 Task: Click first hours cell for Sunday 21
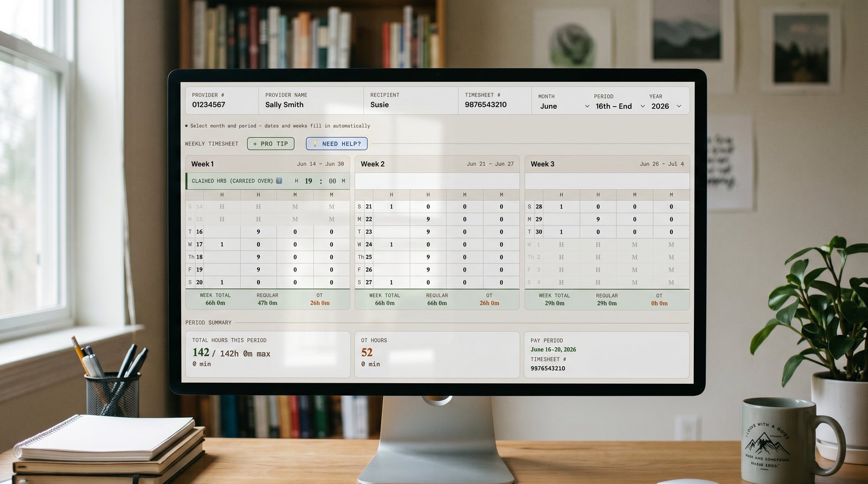[x=391, y=206]
